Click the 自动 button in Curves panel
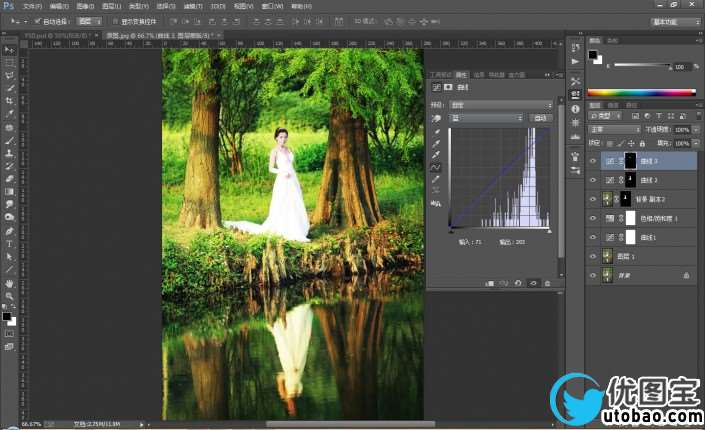705x430 pixels. (x=541, y=117)
